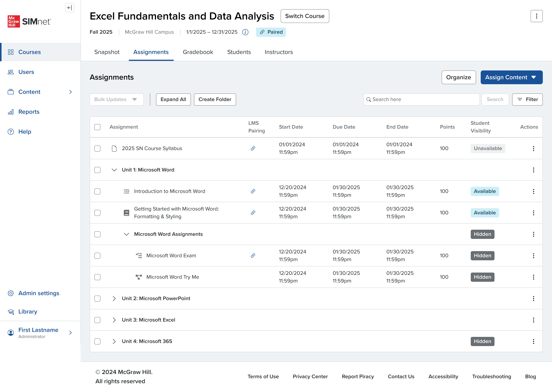This screenshot has height=392, width=552.
Task: Click the collapse sidebar arrow icon
Action: click(x=70, y=8)
